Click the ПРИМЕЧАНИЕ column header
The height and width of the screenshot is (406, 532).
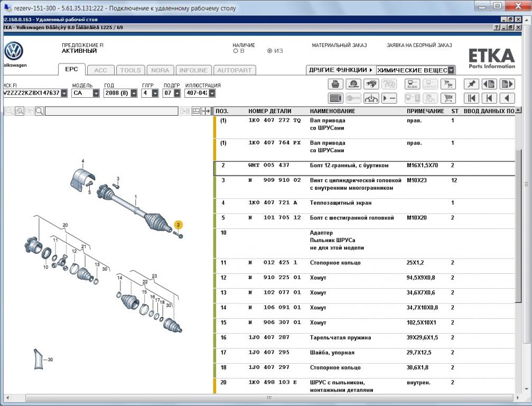[425, 111]
